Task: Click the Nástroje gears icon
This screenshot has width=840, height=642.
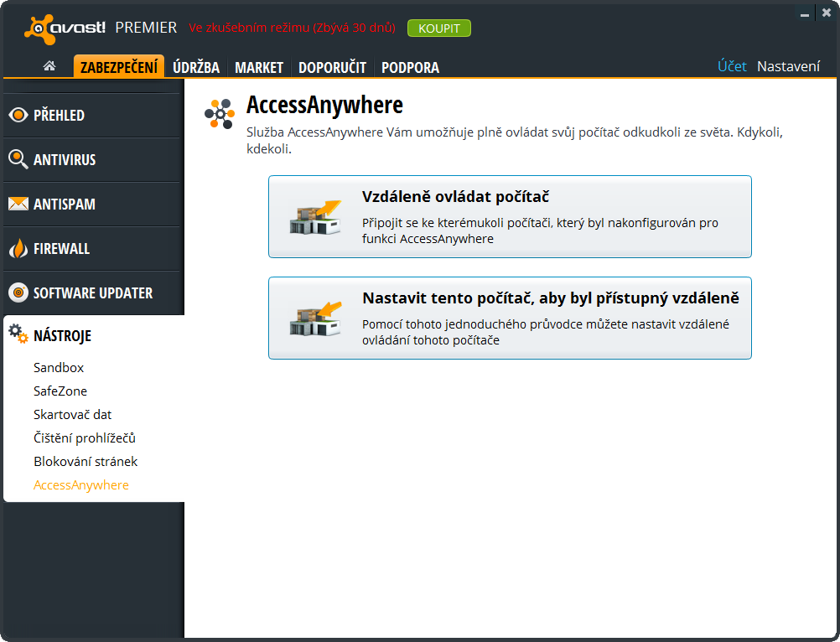Action: (18, 334)
